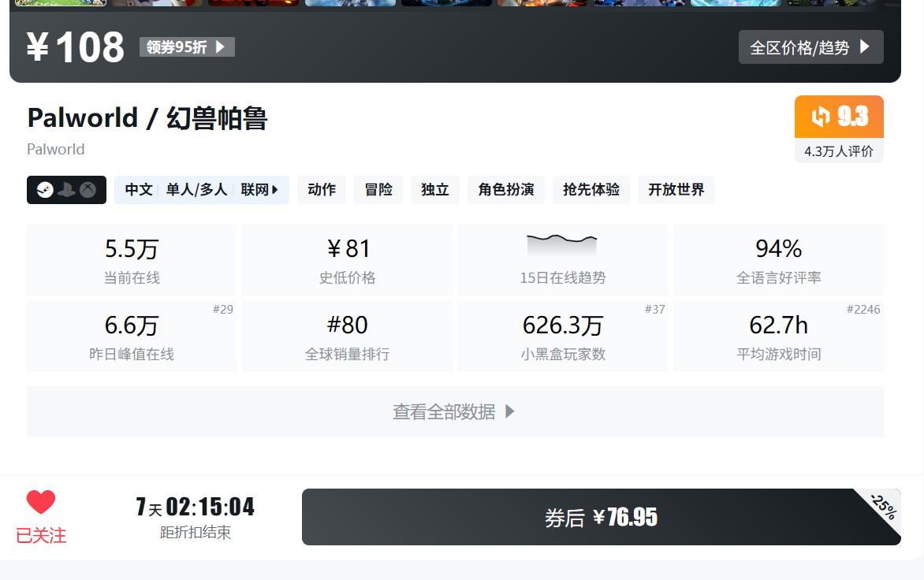
Task: Click the ¥108 price text
Action: pos(76,47)
